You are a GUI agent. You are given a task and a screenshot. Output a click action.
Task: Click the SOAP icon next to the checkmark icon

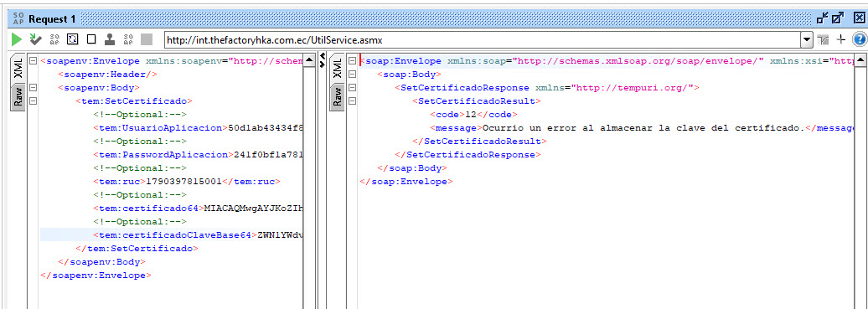tap(54, 39)
